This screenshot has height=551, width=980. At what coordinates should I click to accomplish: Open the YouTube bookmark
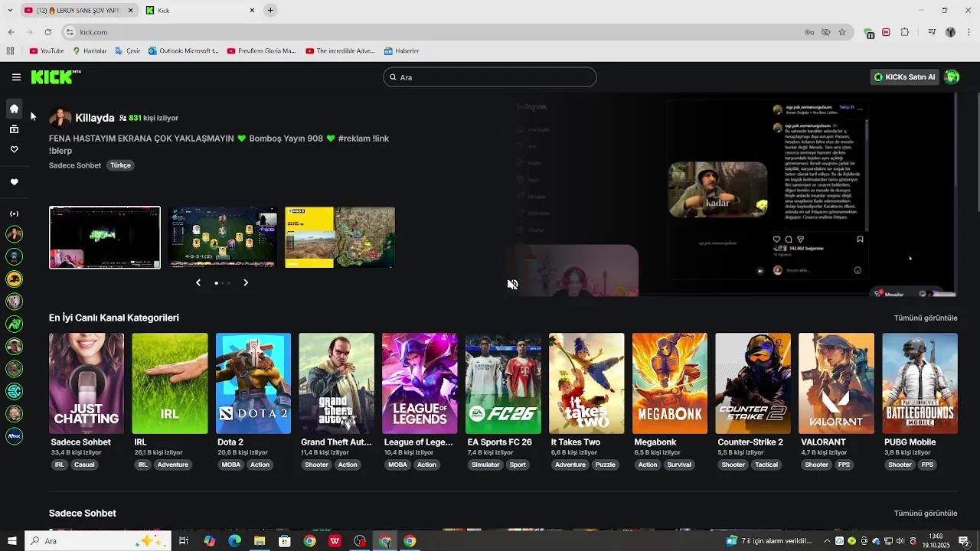coord(47,51)
